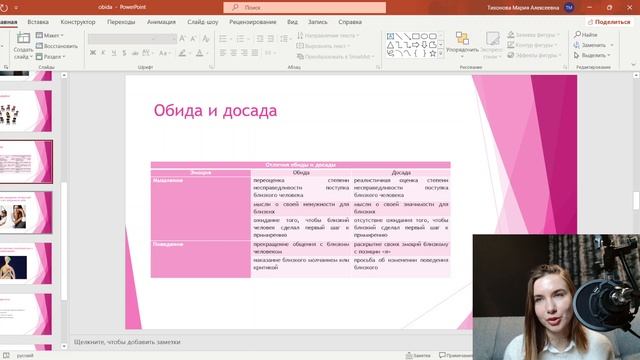
Task: Click the bulleted list icon
Action: coord(223,39)
